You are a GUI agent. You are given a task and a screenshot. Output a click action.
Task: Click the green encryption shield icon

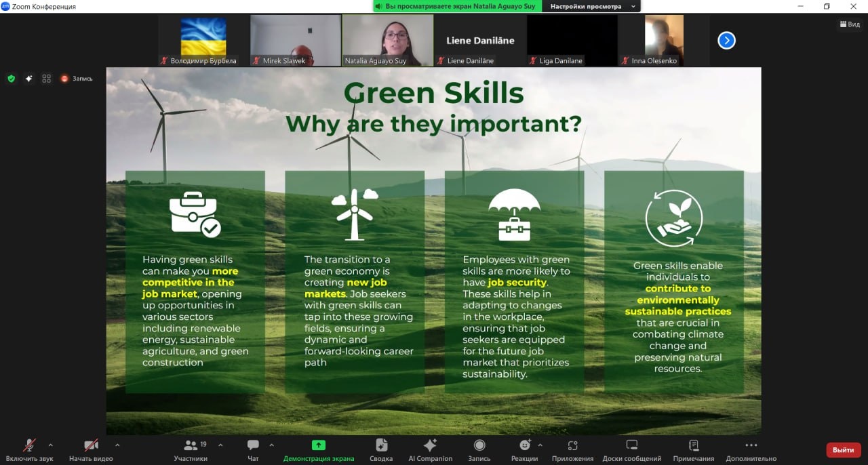coord(11,79)
